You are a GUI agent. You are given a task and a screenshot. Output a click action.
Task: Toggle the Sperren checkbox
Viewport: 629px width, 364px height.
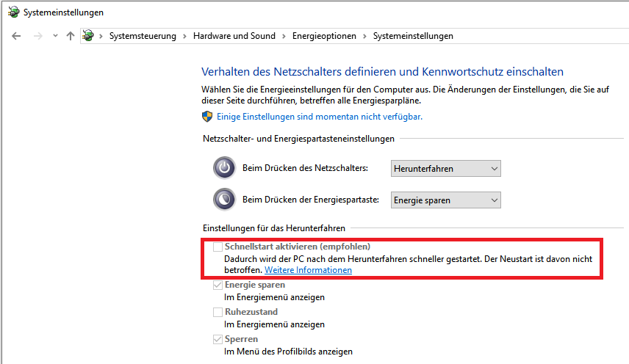pos(218,339)
